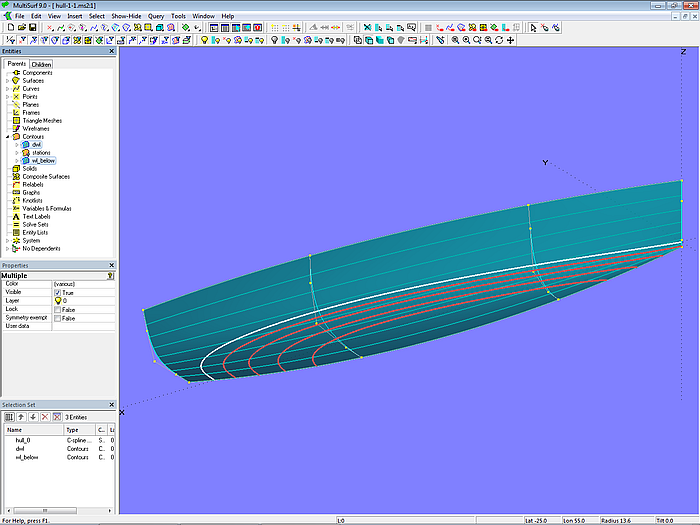Enable the Symmetry exempt checkbox

coord(58,318)
